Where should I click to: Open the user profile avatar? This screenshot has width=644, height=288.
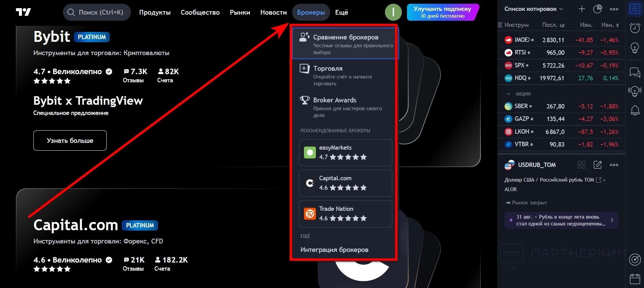coord(393,12)
